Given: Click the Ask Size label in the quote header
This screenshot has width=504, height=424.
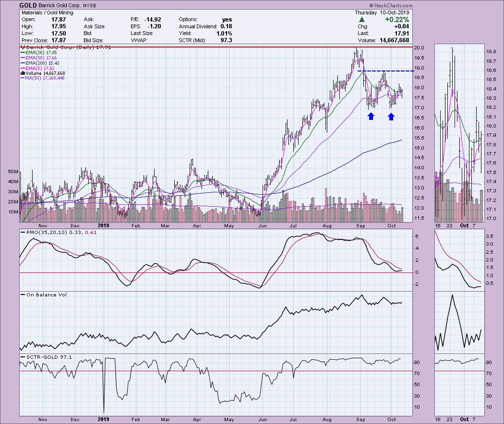Looking at the screenshot, I should point(95,26).
